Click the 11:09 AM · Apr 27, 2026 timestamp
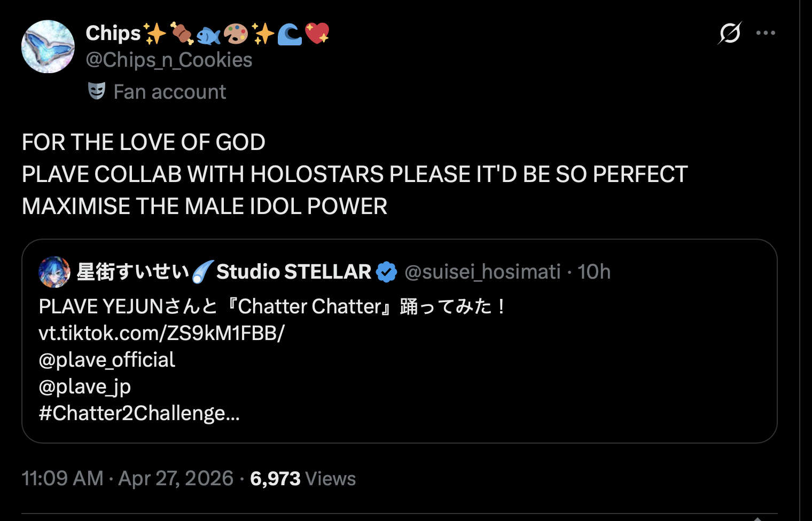Viewport: 812px width, 521px height. tap(128, 478)
